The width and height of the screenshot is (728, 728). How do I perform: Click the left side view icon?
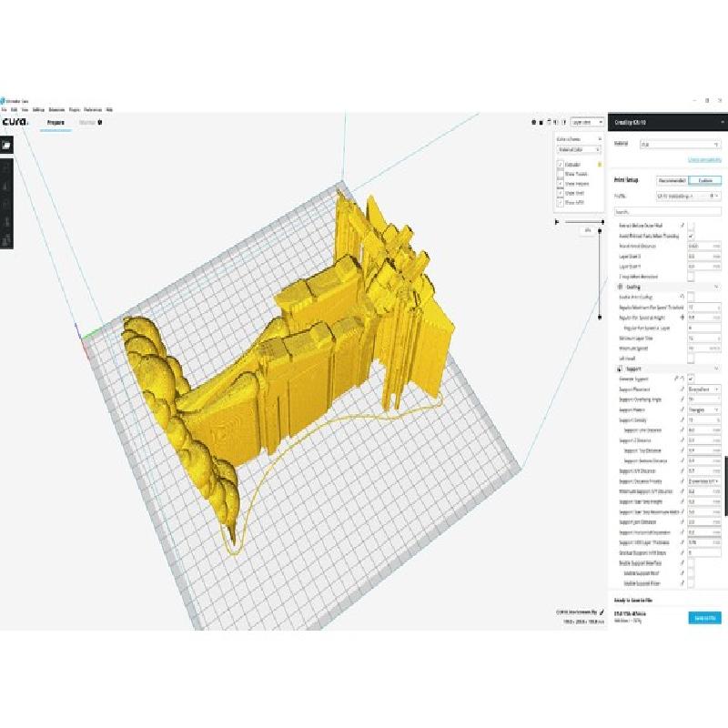tap(556, 123)
